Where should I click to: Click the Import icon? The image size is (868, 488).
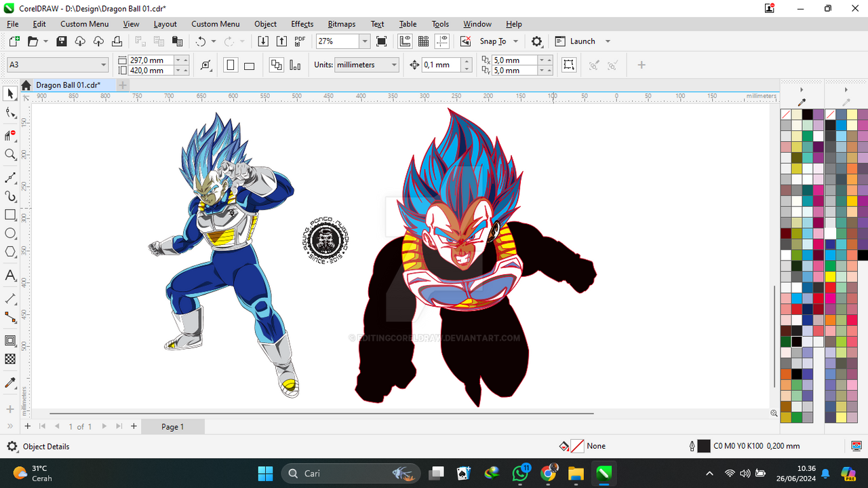click(x=264, y=41)
